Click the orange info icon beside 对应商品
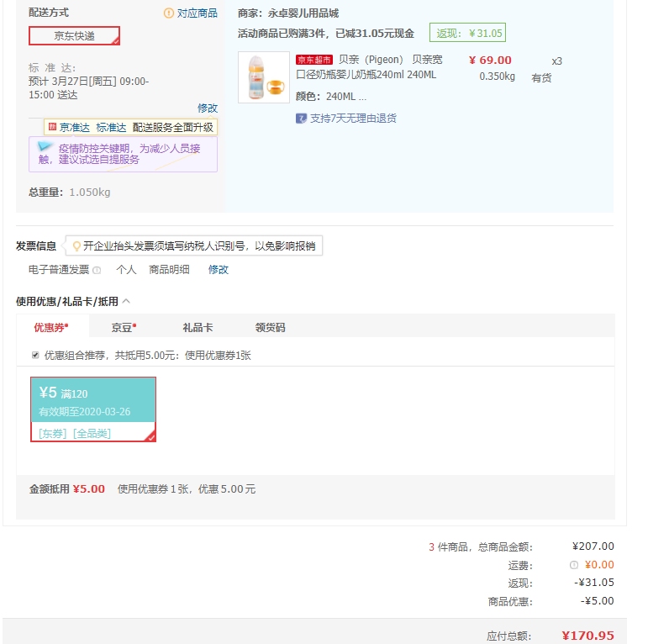 169,13
